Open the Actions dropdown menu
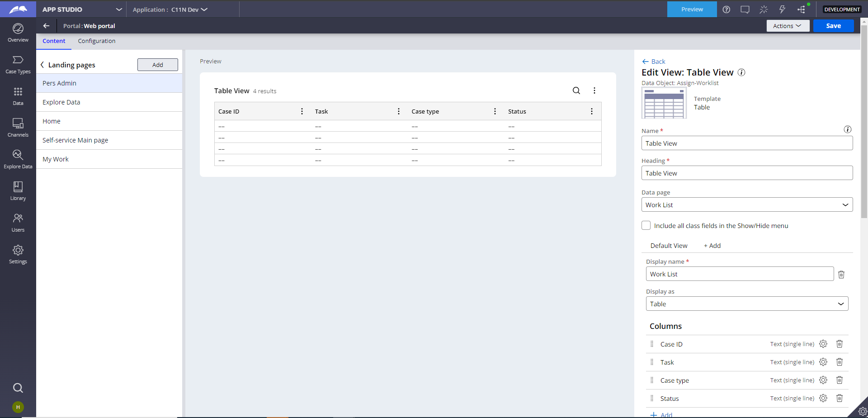The width and height of the screenshot is (868, 418). [x=787, y=26]
